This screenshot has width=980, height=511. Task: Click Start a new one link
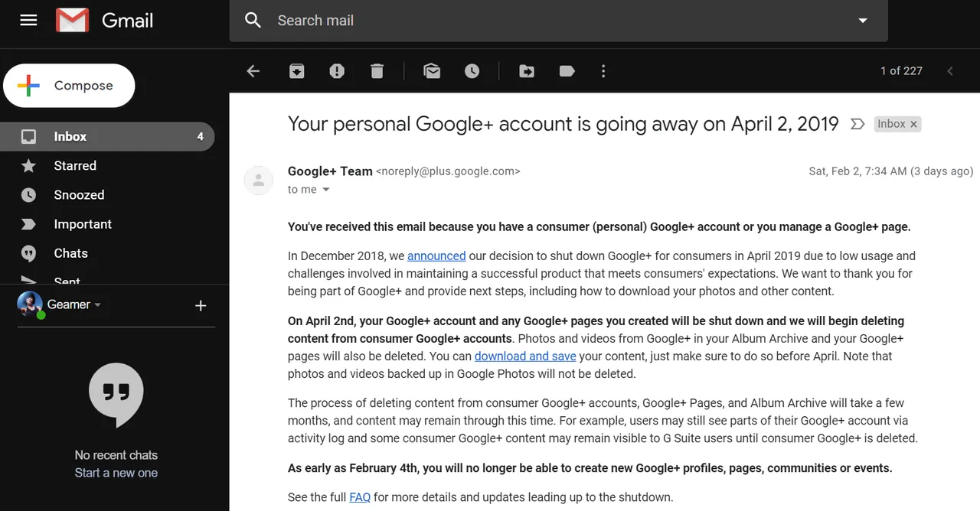click(x=116, y=473)
